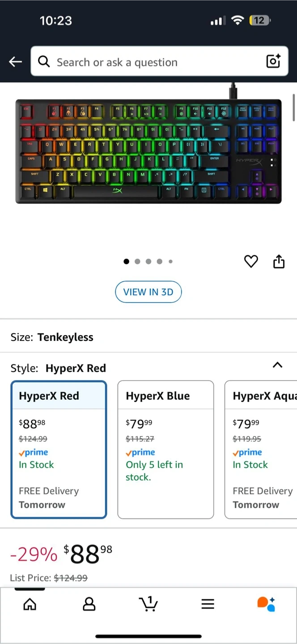
Task: Open the account profile icon
Action: click(89, 604)
